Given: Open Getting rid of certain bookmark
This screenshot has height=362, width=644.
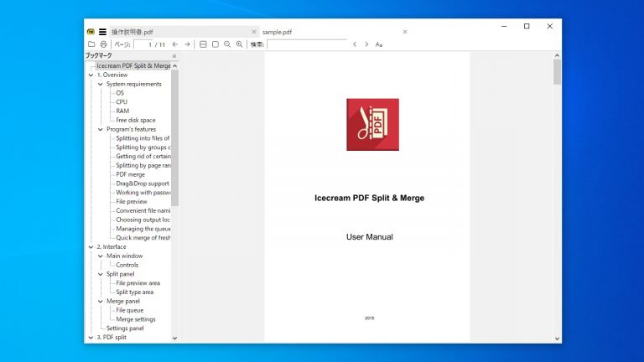Looking at the screenshot, I should coord(143,157).
